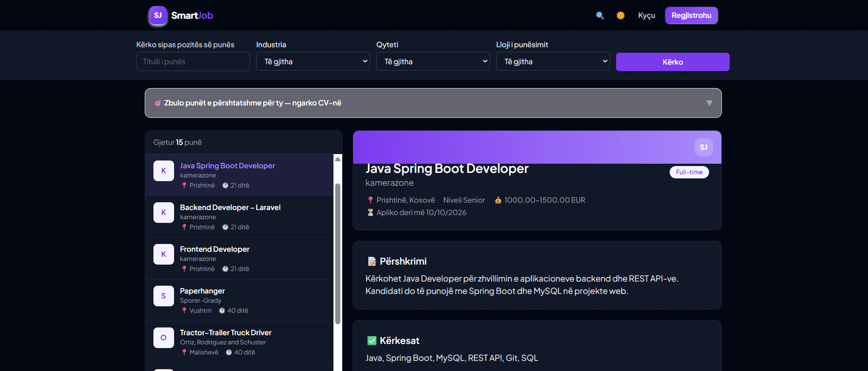This screenshot has height=371, width=868.
Task: Click the K avatar of Frontend Developer
Action: click(164, 254)
